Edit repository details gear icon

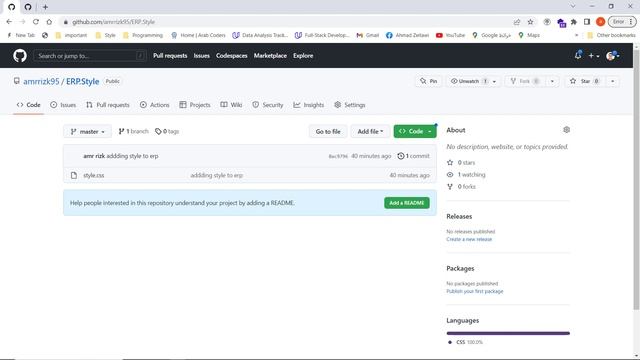[566, 130]
